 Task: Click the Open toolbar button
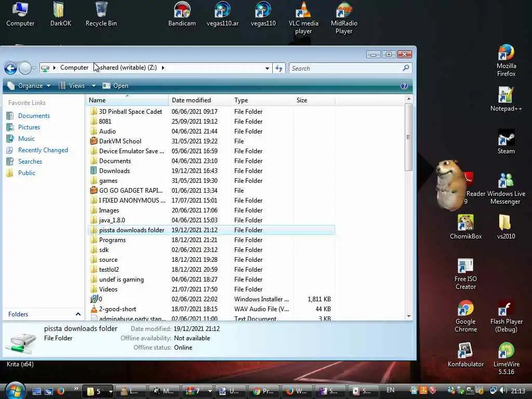click(x=116, y=86)
